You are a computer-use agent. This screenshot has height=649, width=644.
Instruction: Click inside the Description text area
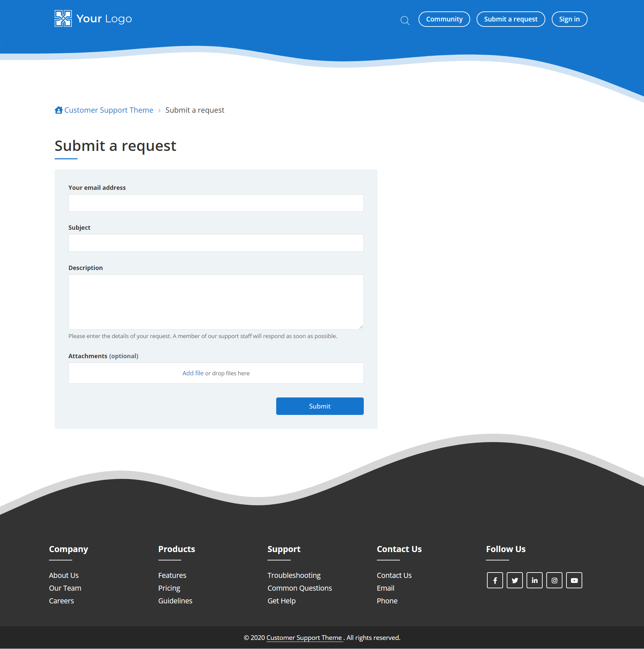[216, 302]
